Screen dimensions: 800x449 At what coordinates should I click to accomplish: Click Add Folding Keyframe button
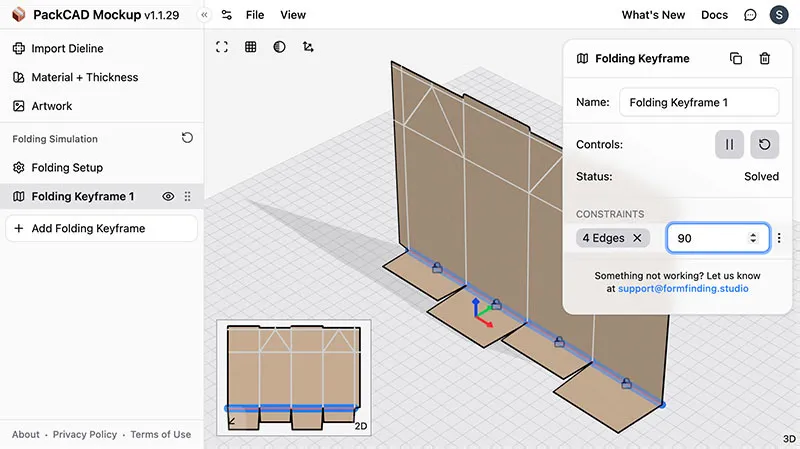point(102,228)
